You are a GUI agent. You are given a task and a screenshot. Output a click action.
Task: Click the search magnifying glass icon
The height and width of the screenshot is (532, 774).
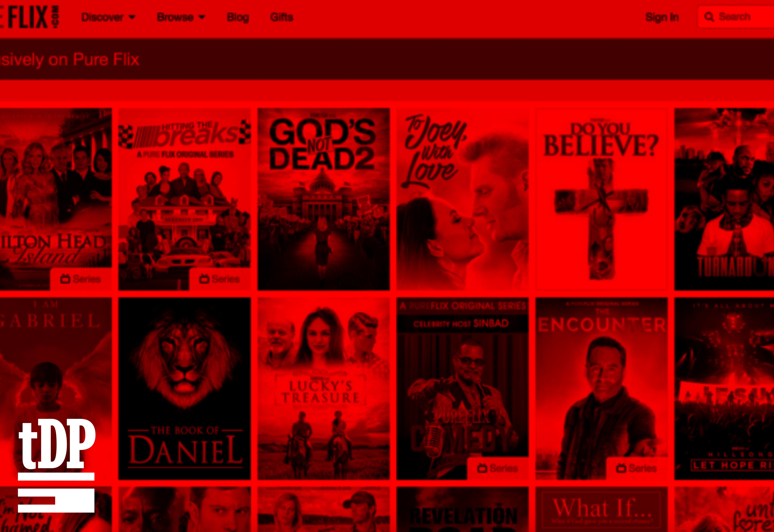(709, 17)
